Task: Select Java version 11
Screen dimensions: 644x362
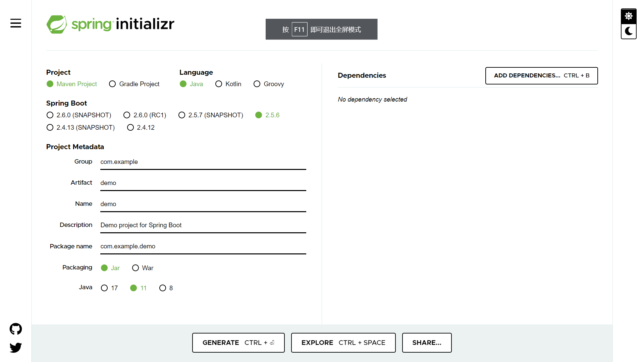Action: click(x=139, y=288)
